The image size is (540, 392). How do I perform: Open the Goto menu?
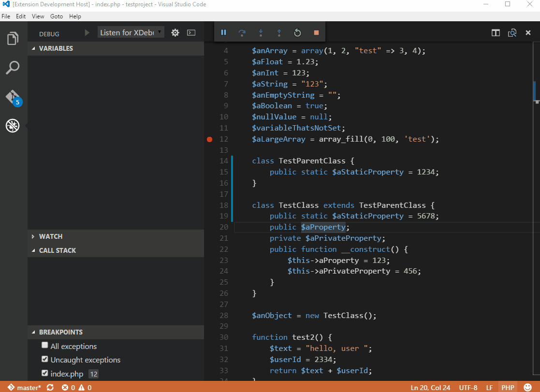(x=57, y=16)
